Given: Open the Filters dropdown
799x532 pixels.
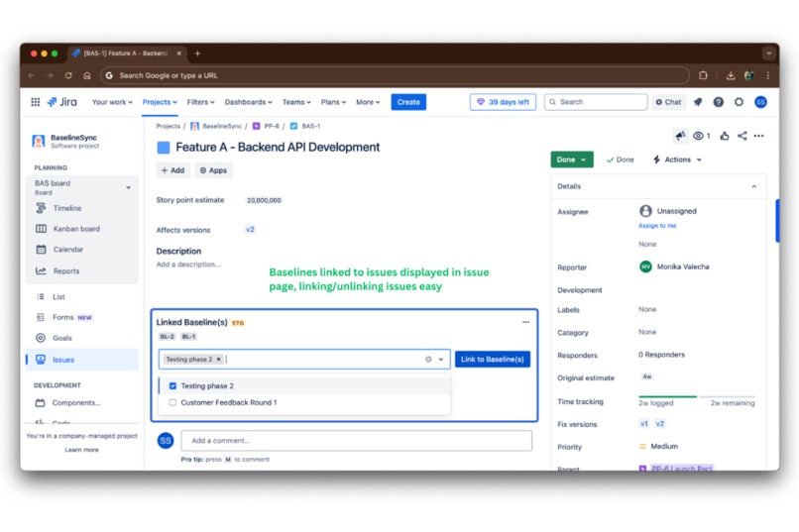Looking at the screenshot, I should click(x=200, y=102).
